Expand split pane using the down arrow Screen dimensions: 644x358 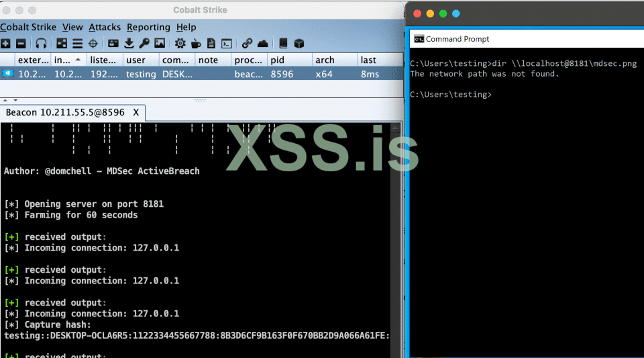pyautogui.click(x=15, y=100)
